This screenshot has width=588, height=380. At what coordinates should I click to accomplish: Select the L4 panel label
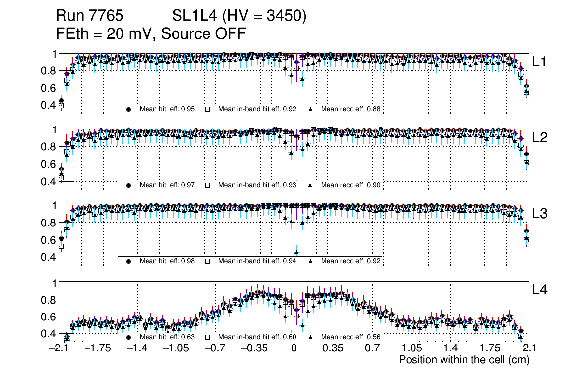click(x=540, y=290)
